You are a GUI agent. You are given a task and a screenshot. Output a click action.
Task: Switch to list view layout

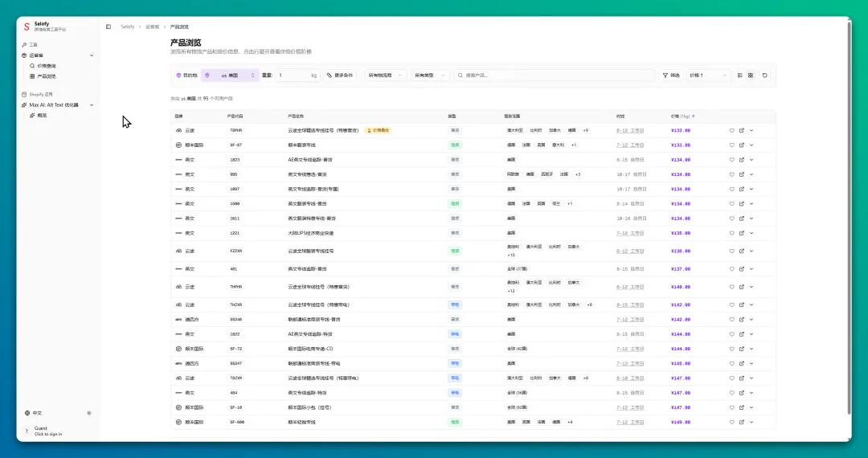pyautogui.click(x=739, y=76)
